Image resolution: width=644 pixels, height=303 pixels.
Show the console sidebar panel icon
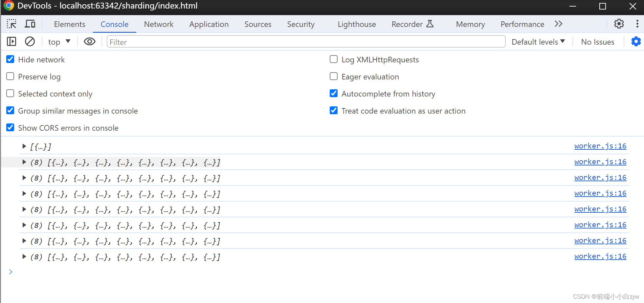click(11, 42)
